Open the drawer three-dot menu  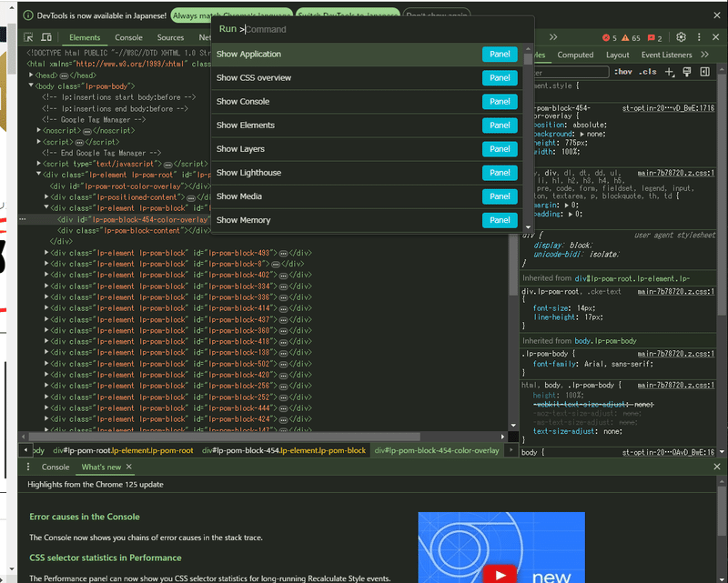28,467
